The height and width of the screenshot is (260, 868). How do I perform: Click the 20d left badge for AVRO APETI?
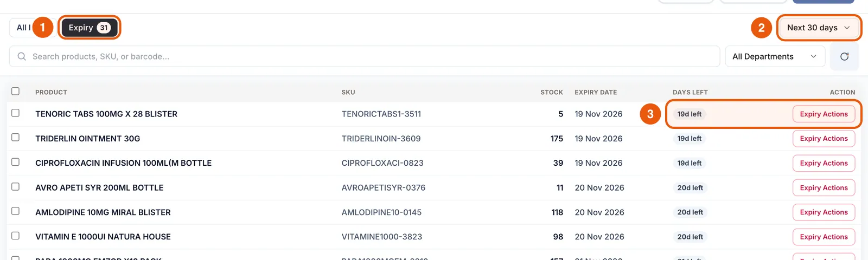(690, 188)
